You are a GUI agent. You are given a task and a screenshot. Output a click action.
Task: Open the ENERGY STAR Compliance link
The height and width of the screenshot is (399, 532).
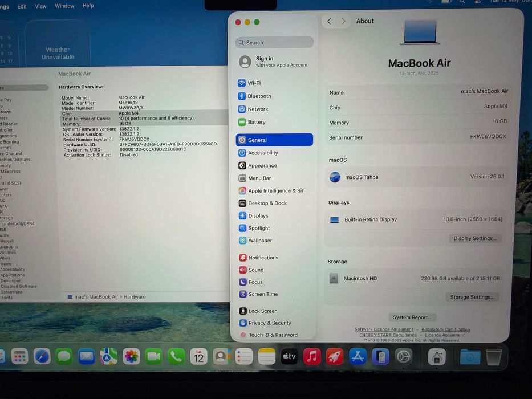[x=388, y=335]
